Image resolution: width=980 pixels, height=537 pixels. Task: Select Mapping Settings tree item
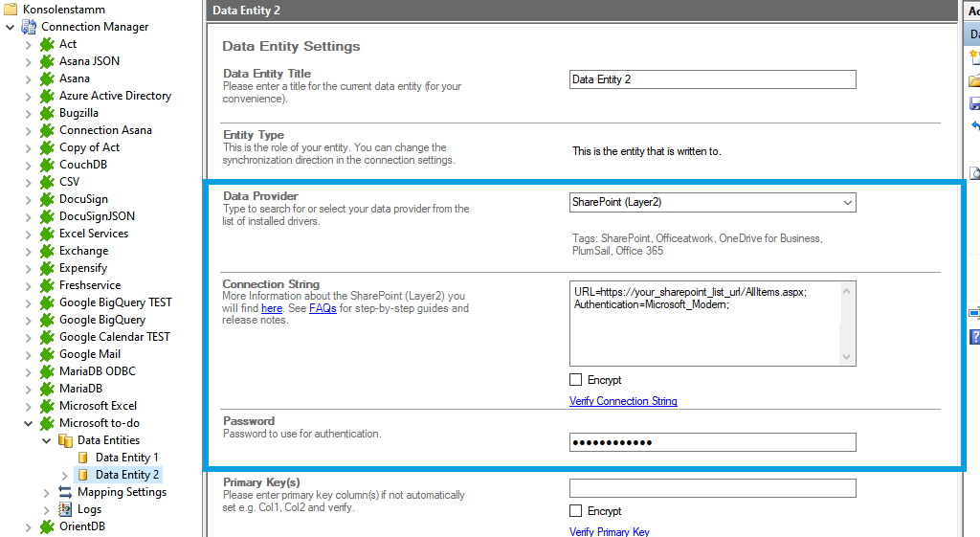(x=122, y=492)
